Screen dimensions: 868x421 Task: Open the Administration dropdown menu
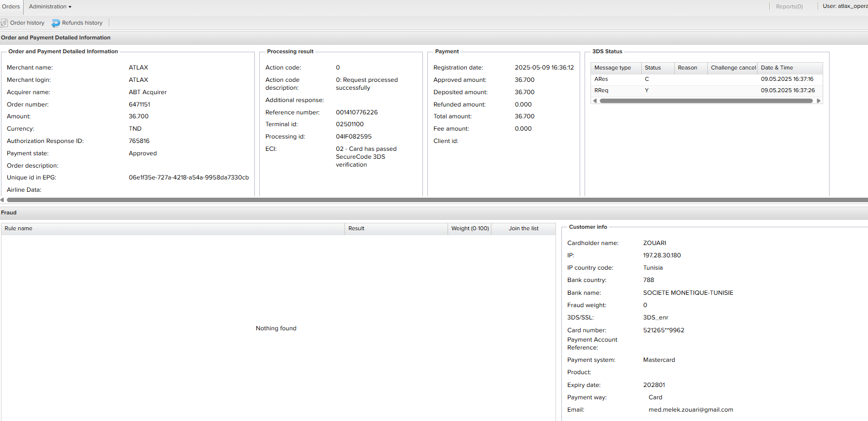tap(50, 6)
